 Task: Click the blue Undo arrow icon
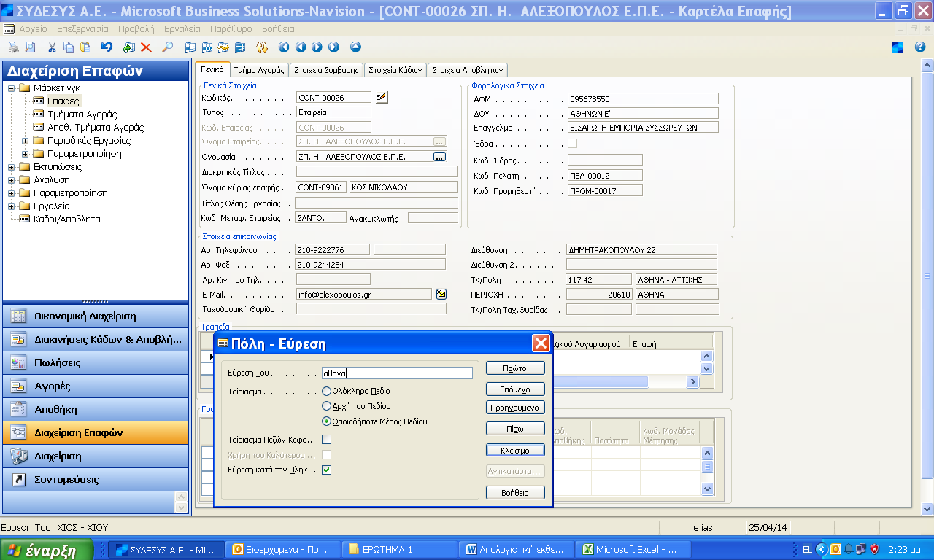pyautogui.click(x=107, y=47)
